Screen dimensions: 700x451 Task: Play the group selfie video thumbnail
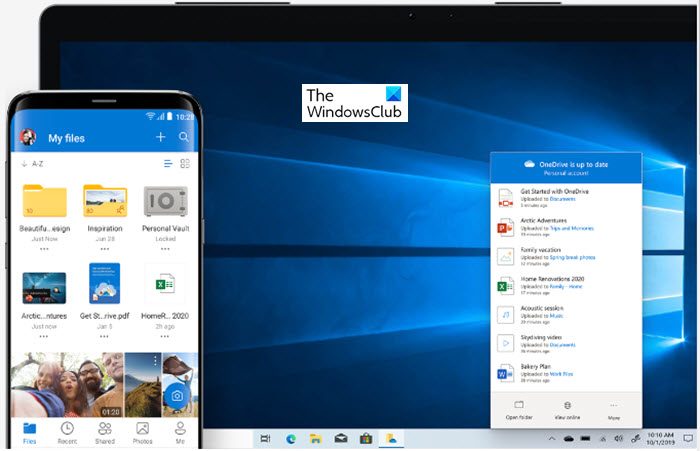[x=67, y=385]
